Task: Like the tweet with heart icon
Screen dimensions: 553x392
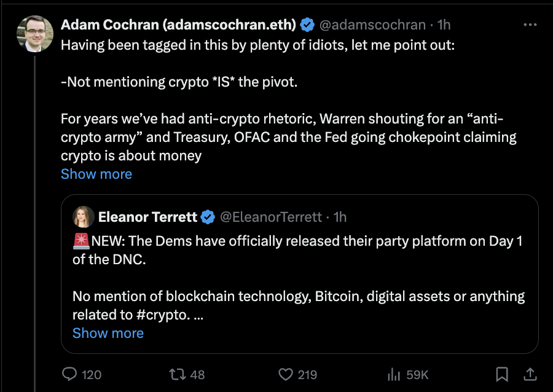Action: 286,374
